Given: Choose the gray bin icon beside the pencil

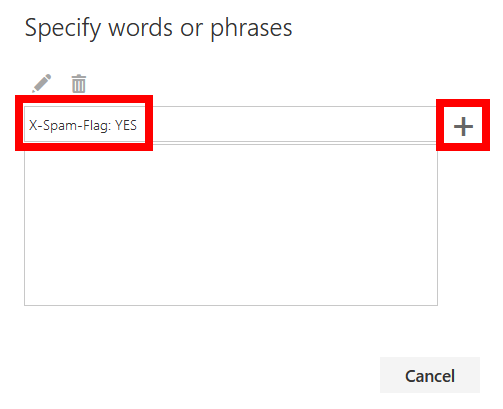Looking at the screenshot, I should 79,83.
